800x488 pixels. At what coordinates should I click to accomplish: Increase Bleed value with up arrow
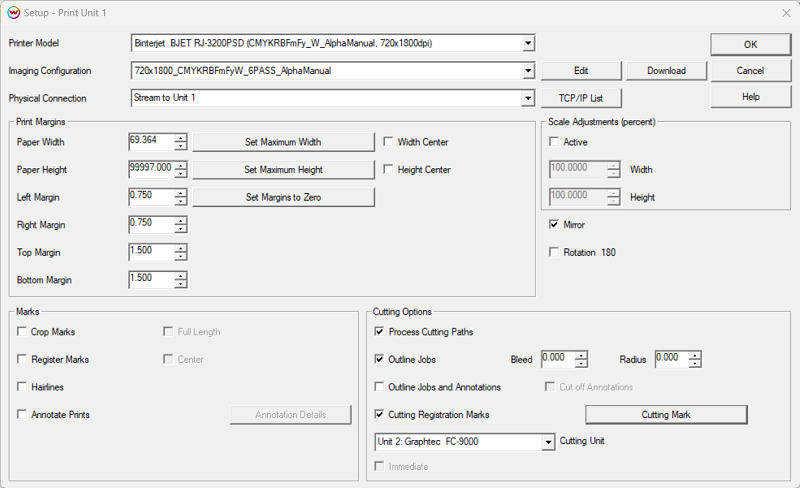(x=581, y=355)
